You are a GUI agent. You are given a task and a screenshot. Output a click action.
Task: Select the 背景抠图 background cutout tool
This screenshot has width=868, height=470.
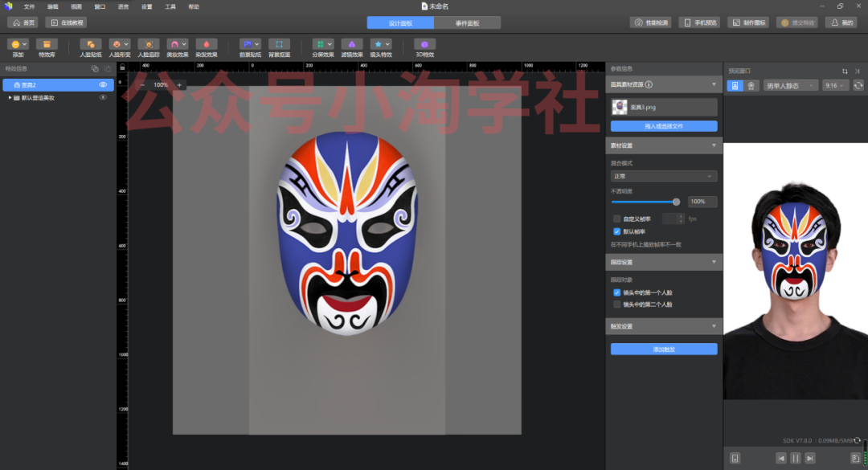(x=279, y=44)
